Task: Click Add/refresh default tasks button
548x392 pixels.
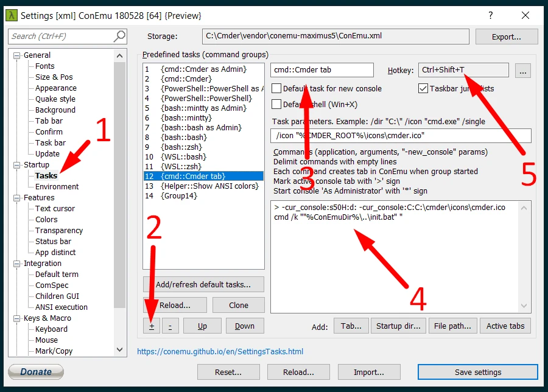Action: click(x=203, y=284)
